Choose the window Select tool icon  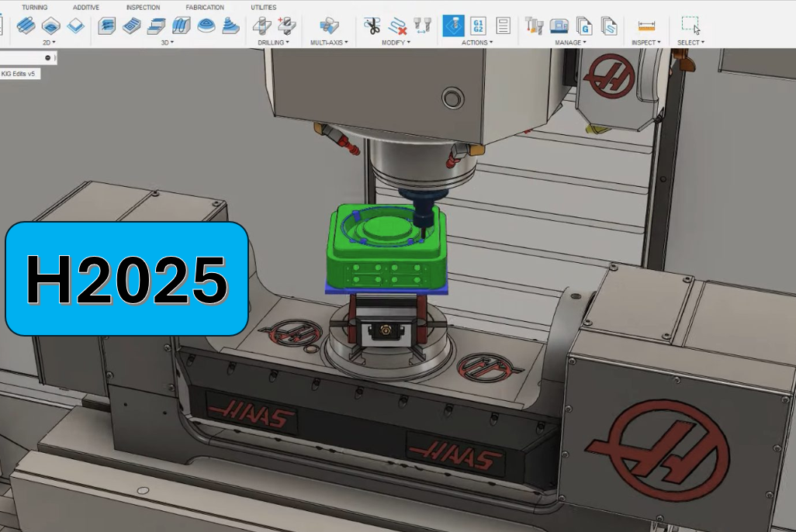pos(690,25)
